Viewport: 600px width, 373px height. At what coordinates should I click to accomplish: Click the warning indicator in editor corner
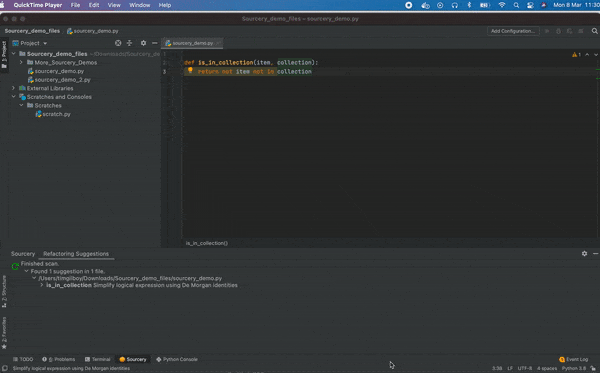click(x=576, y=55)
